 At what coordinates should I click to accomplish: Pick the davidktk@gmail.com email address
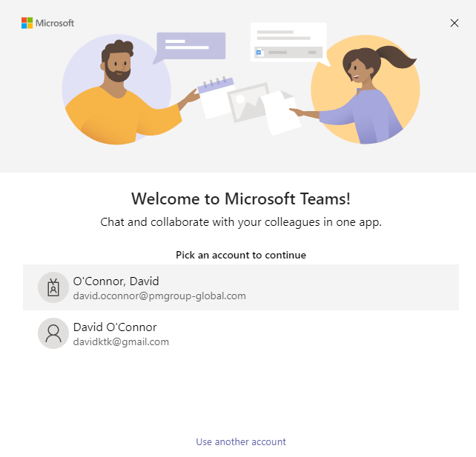coord(121,341)
